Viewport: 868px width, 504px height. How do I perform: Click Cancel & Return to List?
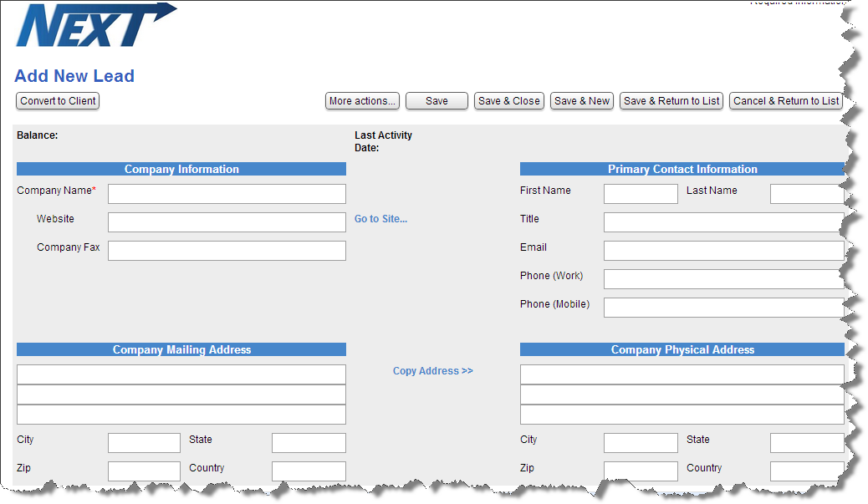pos(785,101)
